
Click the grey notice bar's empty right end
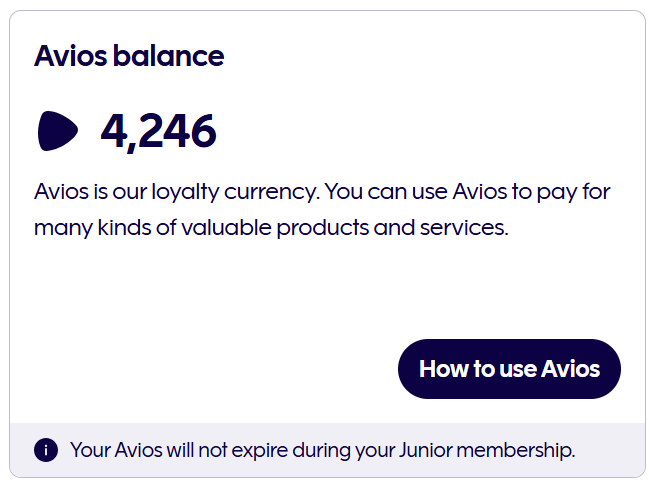pos(610,450)
